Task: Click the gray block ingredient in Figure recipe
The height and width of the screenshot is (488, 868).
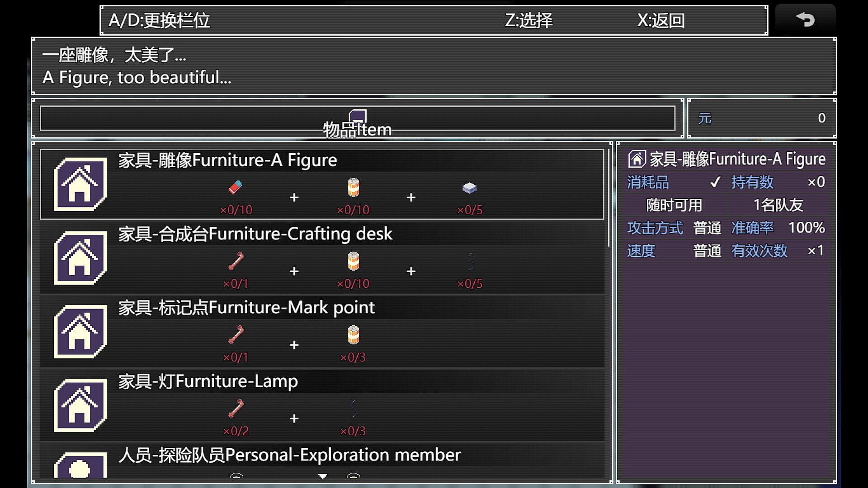Action: (470, 188)
